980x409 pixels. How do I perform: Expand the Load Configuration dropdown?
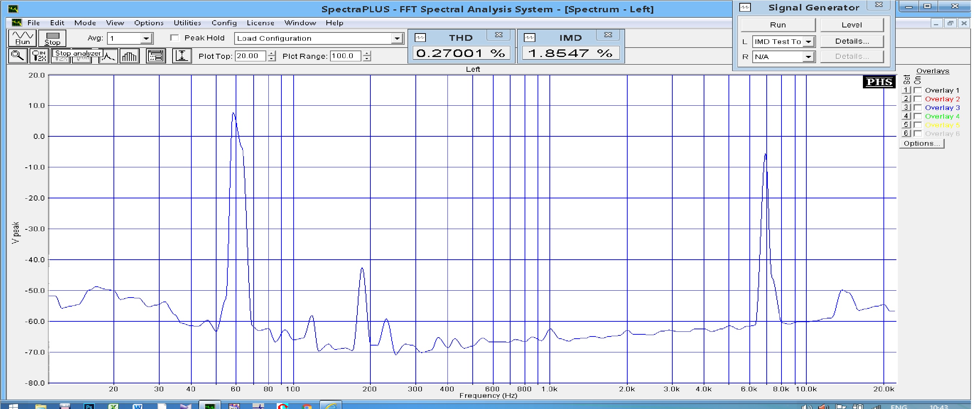tap(397, 39)
